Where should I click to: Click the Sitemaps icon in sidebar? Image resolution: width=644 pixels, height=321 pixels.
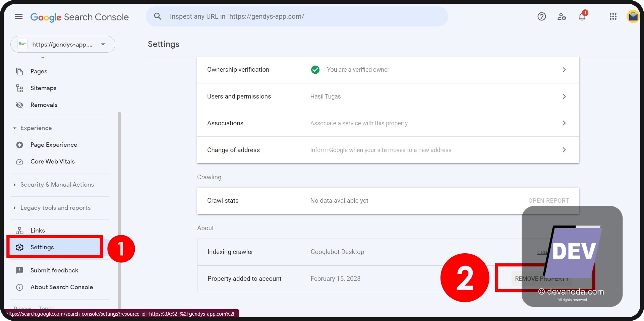19,88
